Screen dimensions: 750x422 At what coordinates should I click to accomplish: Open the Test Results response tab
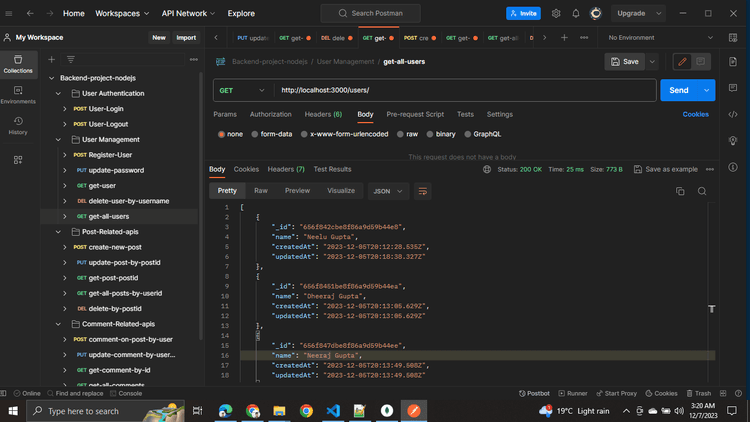coord(332,169)
